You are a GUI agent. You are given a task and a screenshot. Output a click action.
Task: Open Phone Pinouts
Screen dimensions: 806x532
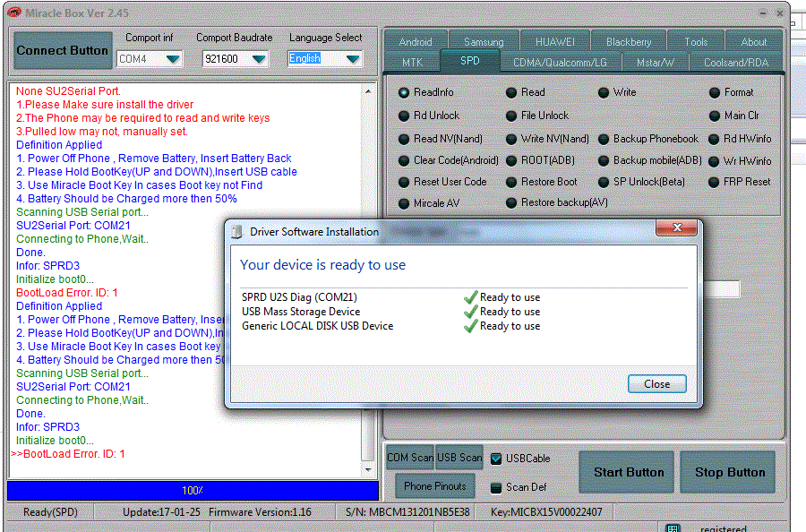[x=435, y=485]
